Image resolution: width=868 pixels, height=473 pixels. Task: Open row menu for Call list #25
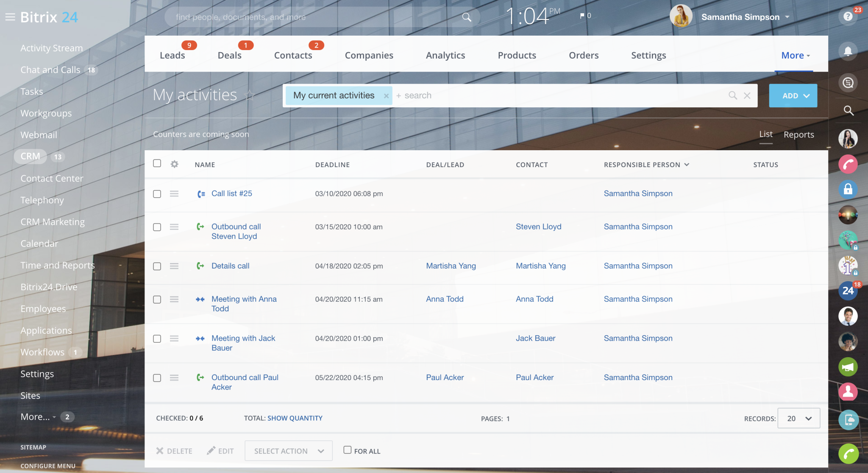[174, 194]
